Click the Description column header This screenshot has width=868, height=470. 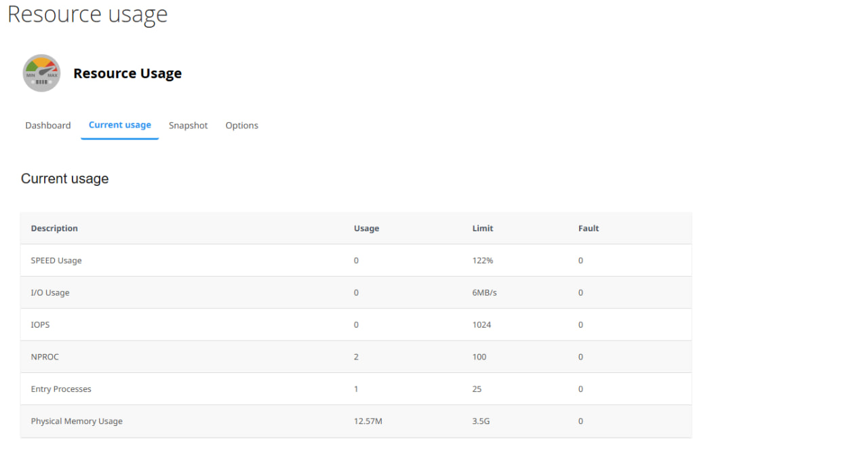click(x=54, y=229)
